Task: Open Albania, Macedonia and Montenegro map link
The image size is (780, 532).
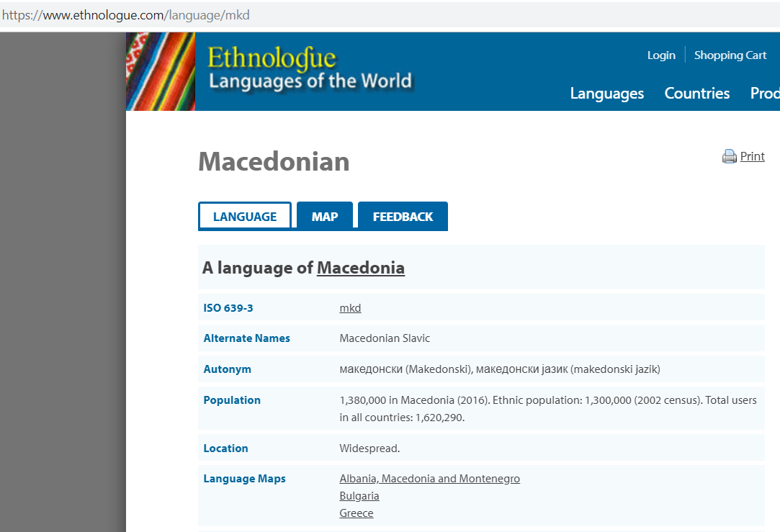Action: [x=430, y=478]
